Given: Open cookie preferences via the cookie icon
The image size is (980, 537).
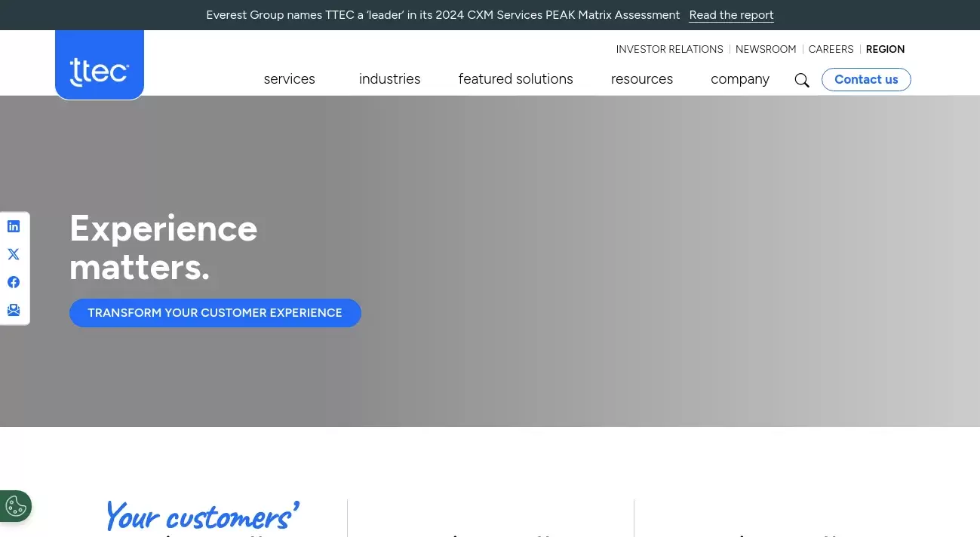Looking at the screenshot, I should 15,505.
